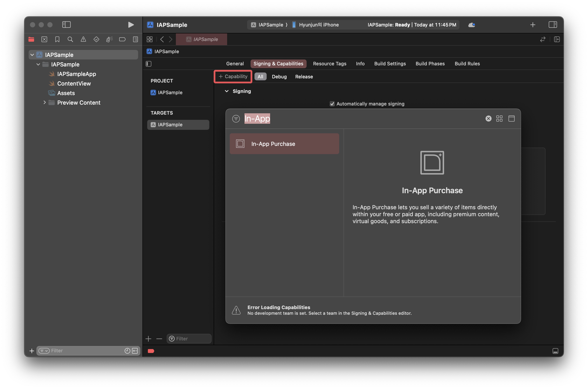
Task: Select the Debug configuration tab
Action: pyautogui.click(x=279, y=77)
